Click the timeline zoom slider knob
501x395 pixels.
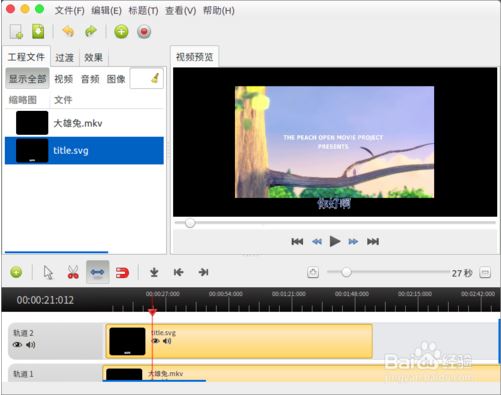tap(347, 272)
